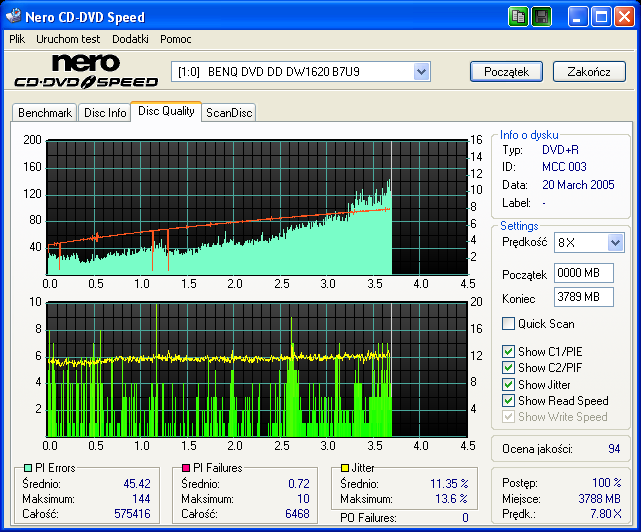Click the Miejsce value 3788 MB

[599, 499]
